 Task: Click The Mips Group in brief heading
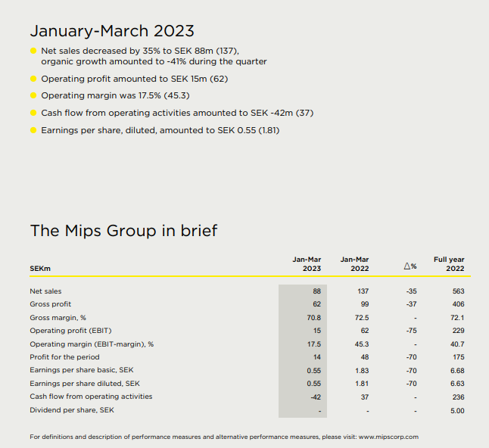click(x=123, y=230)
